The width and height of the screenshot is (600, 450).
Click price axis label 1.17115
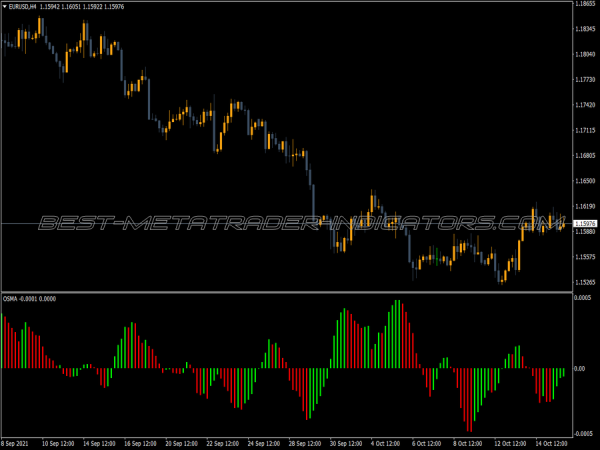(x=585, y=130)
